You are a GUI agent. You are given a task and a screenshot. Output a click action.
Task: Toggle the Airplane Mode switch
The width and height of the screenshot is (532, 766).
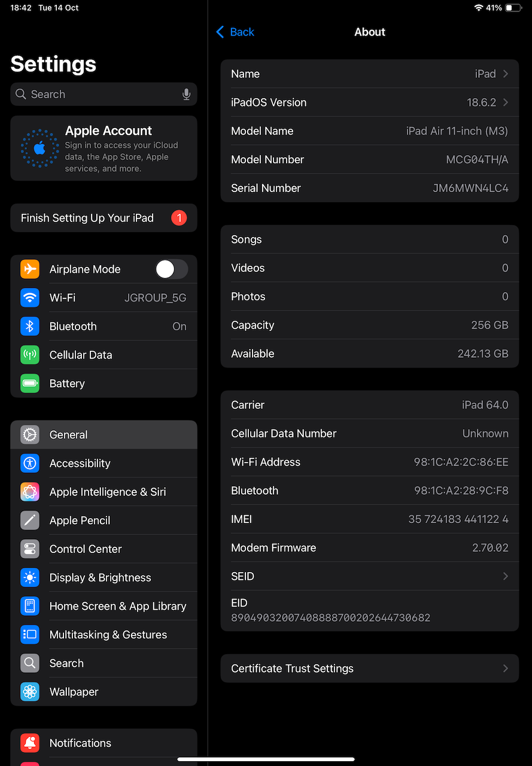tap(171, 269)
